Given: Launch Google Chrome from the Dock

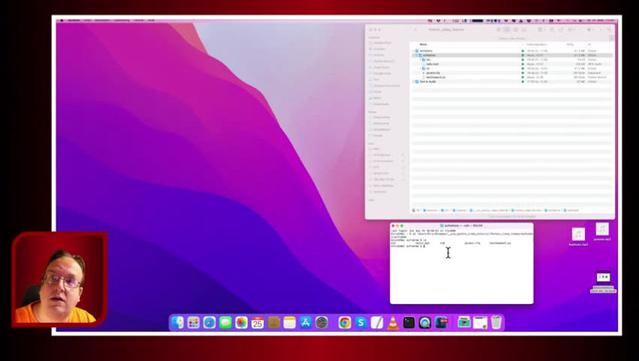Looking at the screenshot, I should [345, 323].
